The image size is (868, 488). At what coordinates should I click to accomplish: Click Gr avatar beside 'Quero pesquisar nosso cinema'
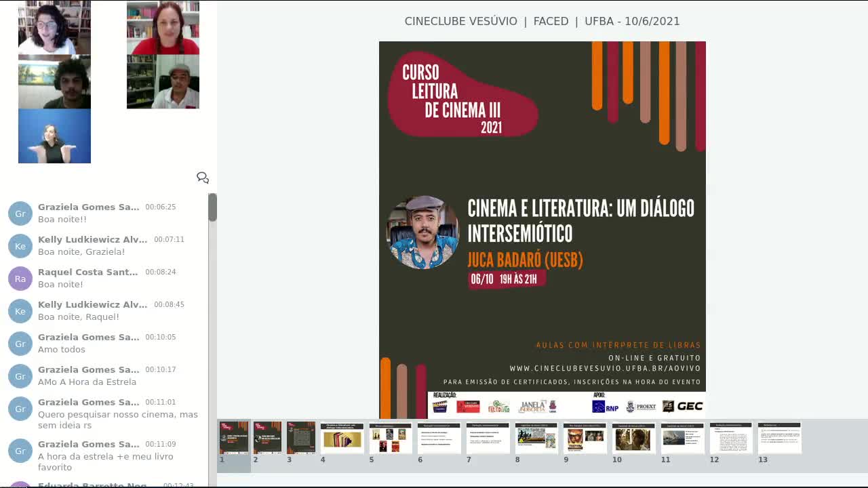(x=20, y=409)
